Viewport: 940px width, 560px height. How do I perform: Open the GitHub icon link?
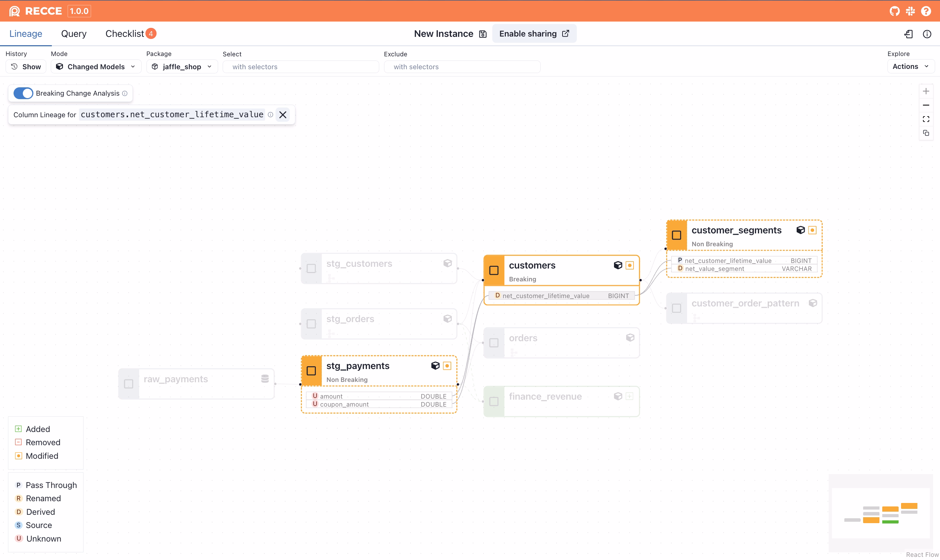point(894,11)
